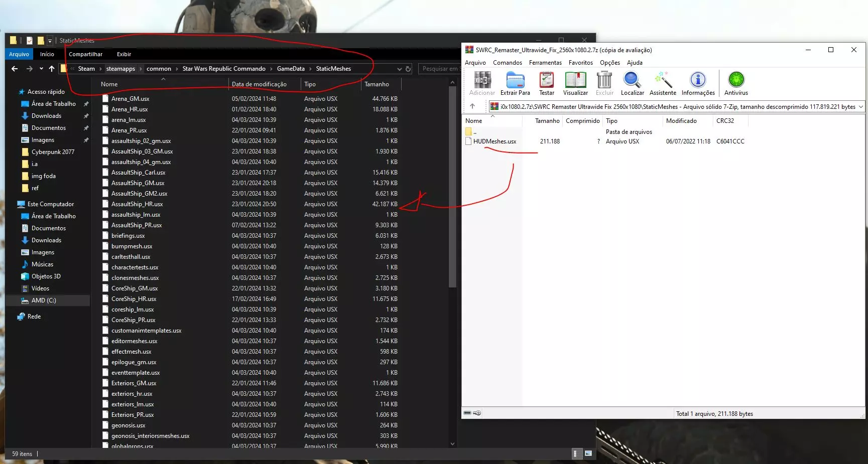Click the Properties quick access icon in Explorer title bar
The width and height of the screenshot is (868, 464).
pyautogui.click(x=30, y=41)
